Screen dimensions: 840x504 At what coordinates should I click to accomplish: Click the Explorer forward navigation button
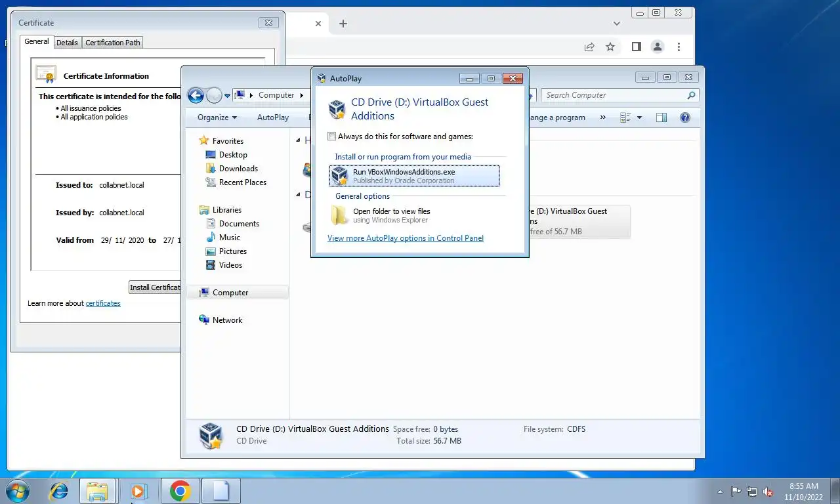point(214,95)
